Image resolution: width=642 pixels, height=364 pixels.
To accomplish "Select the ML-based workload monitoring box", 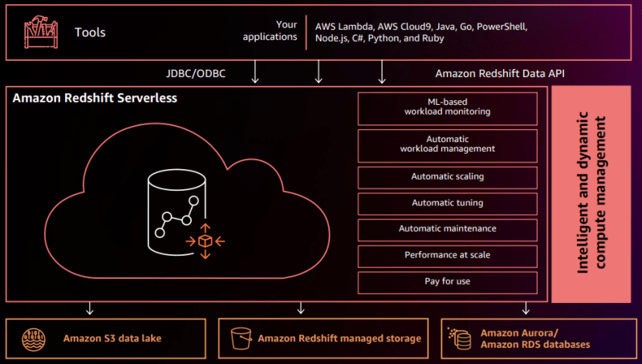I will coord(448,109).
